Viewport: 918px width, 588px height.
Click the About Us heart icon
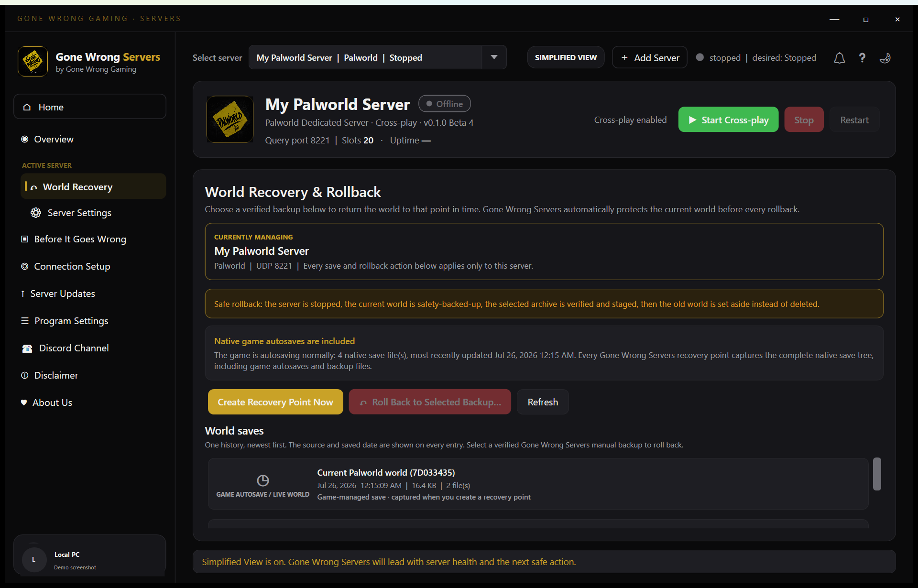pyautogui.click(x=23, y=403)
